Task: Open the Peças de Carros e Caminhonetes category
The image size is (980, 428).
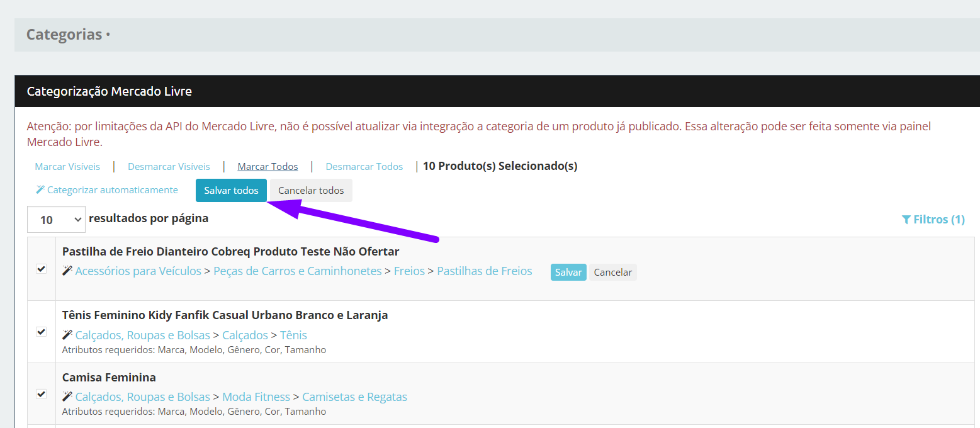Action: [x=297, y=271]
